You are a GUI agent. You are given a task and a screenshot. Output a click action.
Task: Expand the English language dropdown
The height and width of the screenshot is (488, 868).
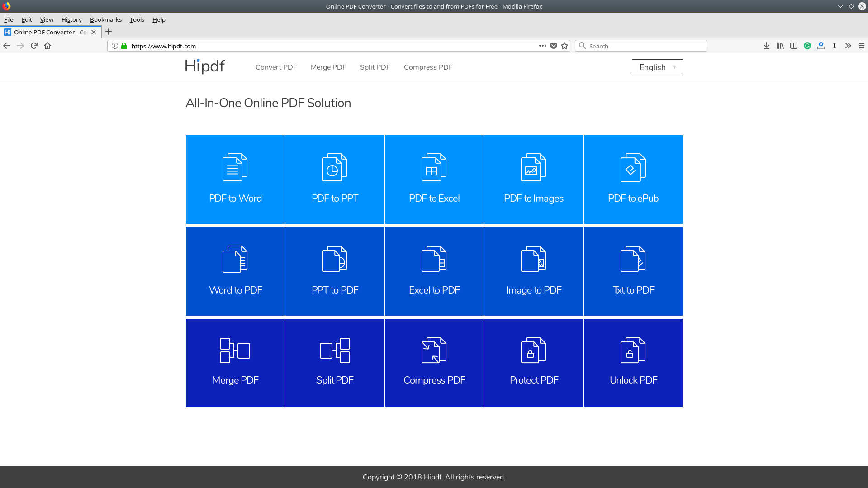pos(657,67)
